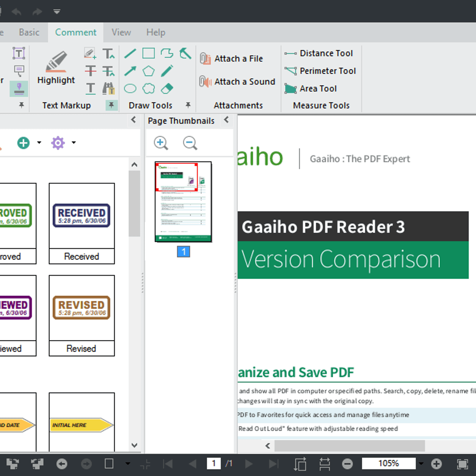Click the binoculars Search and Highlight icon
Image resolution: width=476 pixels, height=476 pixels.
tap(108, 89)
